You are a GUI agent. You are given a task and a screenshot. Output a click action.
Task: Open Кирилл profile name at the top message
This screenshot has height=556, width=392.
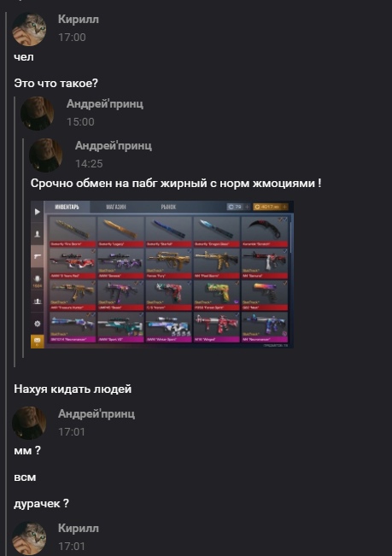click(79, 19)
